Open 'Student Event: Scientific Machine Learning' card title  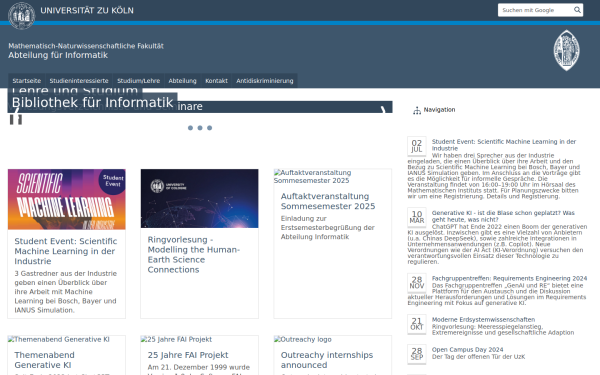[x=66, y=251]
